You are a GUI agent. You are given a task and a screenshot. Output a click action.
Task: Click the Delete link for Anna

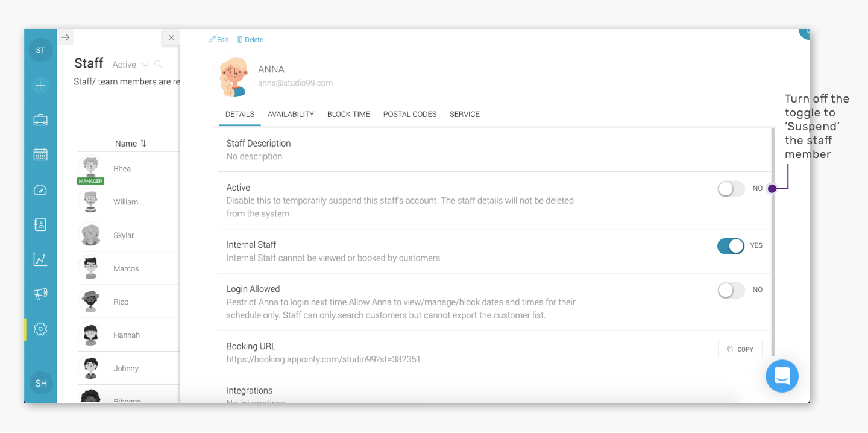[250, 40]
